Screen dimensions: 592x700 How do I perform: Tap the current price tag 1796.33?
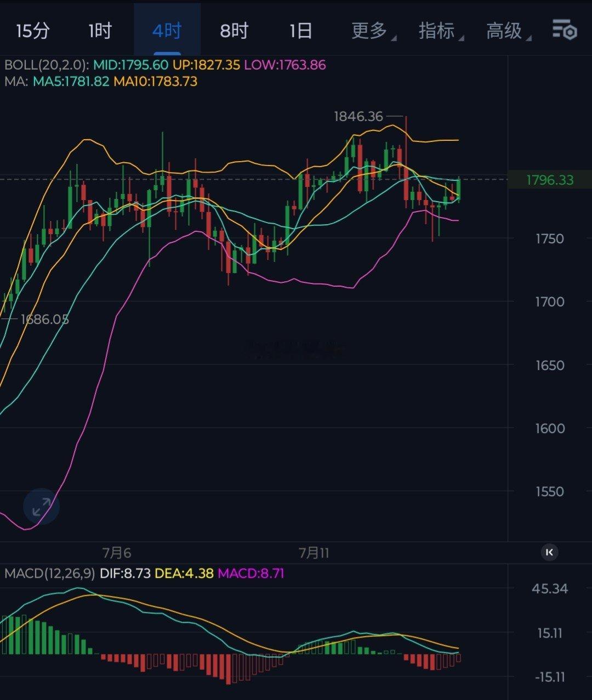pos(550,180)
